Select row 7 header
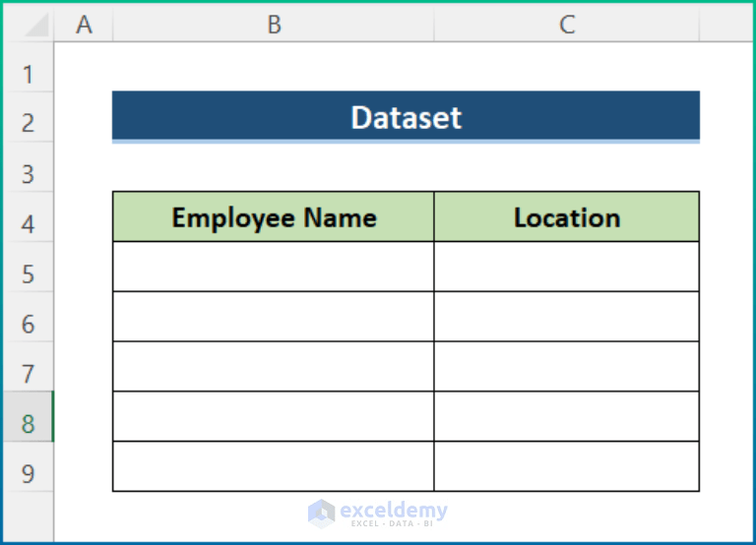756x545 pixels. (x=29, y=367)
